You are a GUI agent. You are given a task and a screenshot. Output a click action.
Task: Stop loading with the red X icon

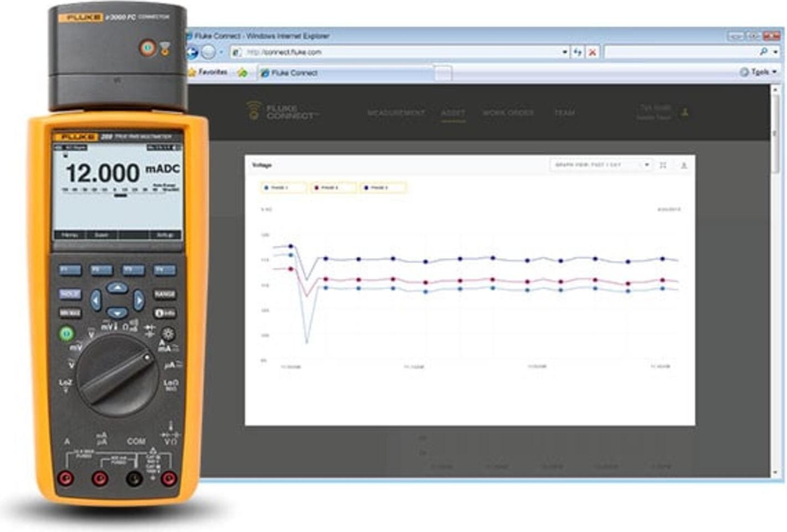pos(592,52)
